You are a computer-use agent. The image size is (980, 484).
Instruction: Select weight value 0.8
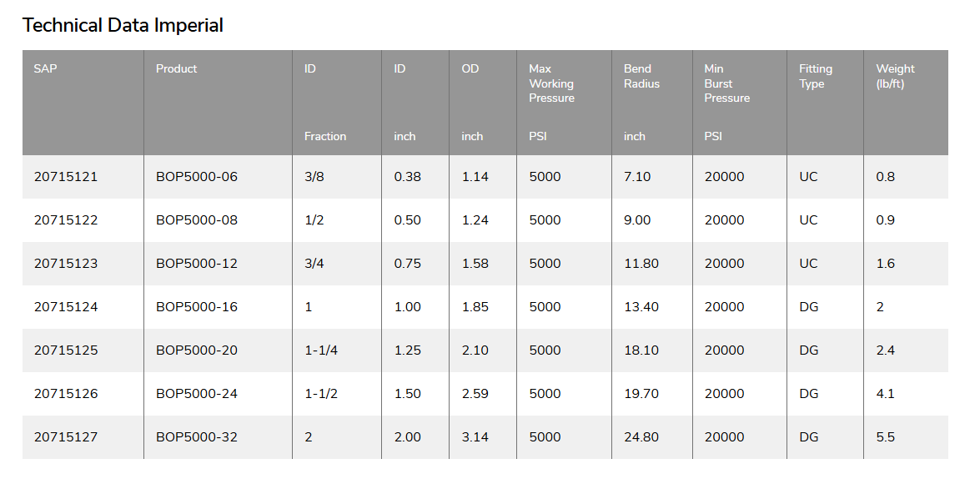886,177
